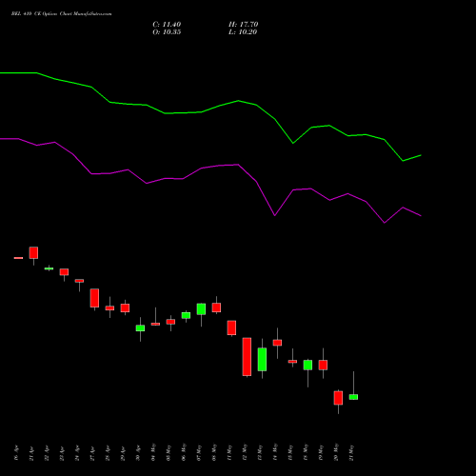Click the '21 May' date label
The width and height of the screenshot is (476, 476).
(x=351, y=452)
